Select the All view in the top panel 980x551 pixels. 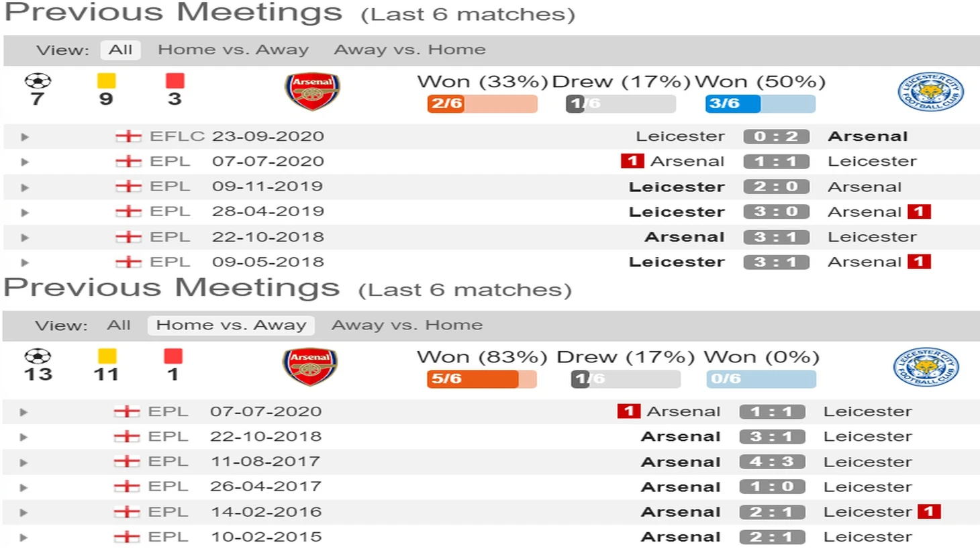(x=120, y=50)
